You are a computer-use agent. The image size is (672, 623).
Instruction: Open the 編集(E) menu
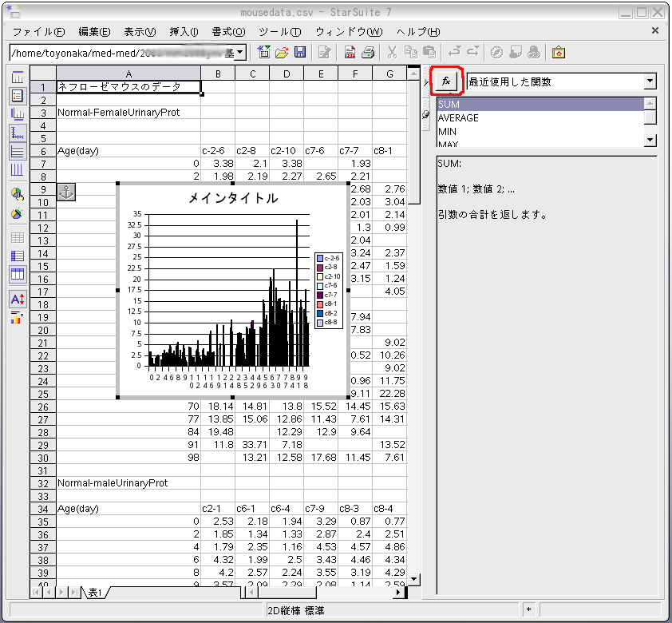[x=94, y=32]
